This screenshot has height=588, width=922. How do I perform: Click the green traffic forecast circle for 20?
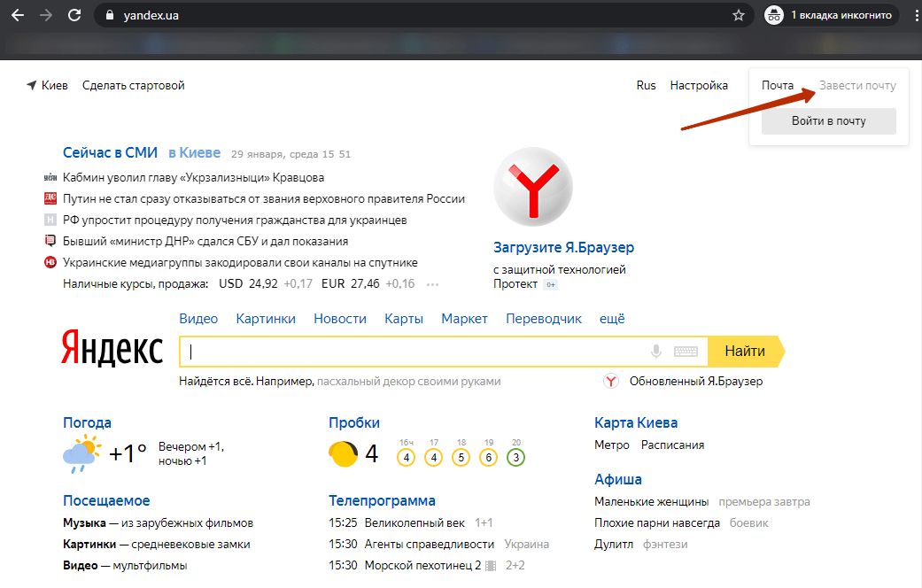click(515, 458)
